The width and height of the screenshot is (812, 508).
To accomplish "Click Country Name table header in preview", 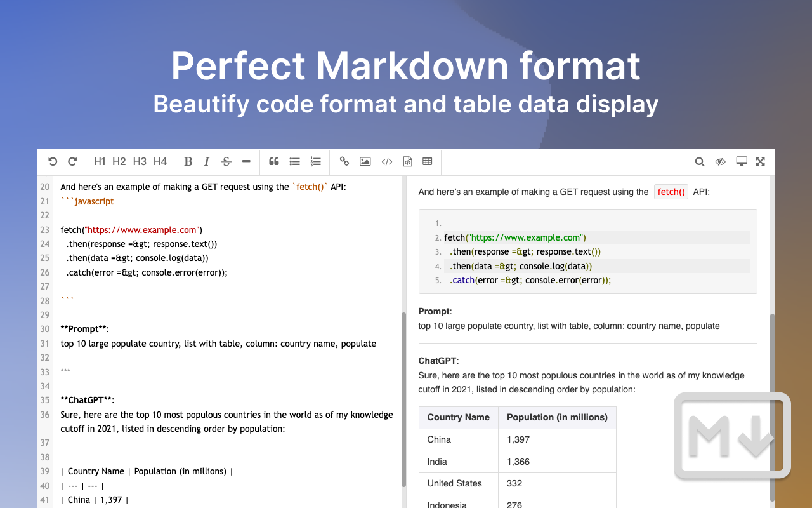I will coord(459,417).
